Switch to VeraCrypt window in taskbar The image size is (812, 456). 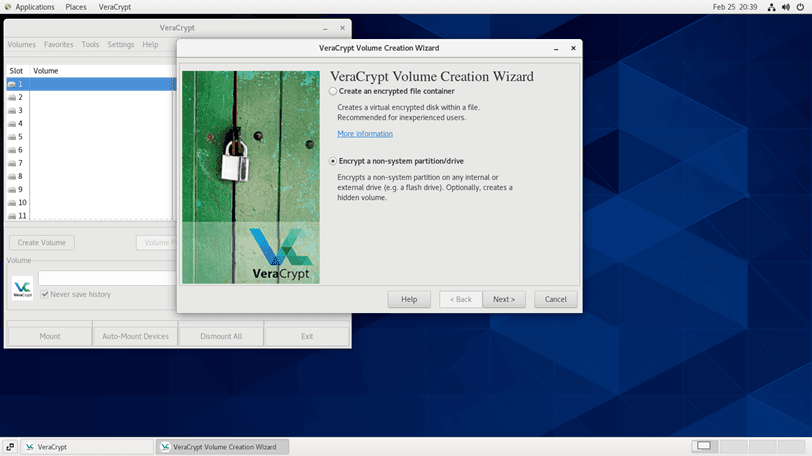tap(87, 447)
